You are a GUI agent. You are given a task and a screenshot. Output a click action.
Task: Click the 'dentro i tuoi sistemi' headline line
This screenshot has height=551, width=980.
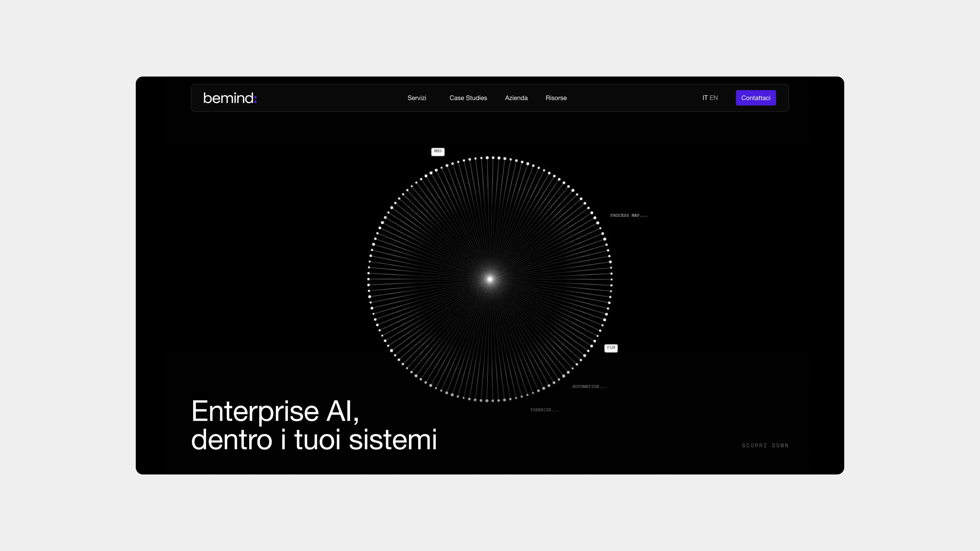pos(314,440)
